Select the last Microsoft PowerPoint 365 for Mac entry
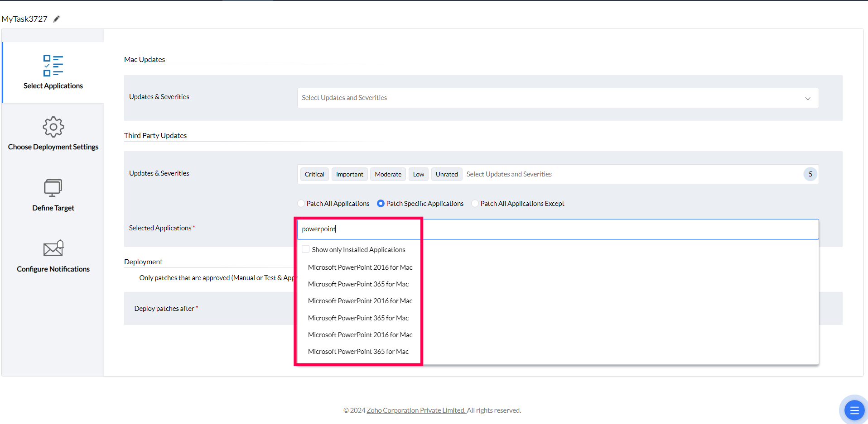This screenshot has width=868, height=424. [x=358, y=352]
